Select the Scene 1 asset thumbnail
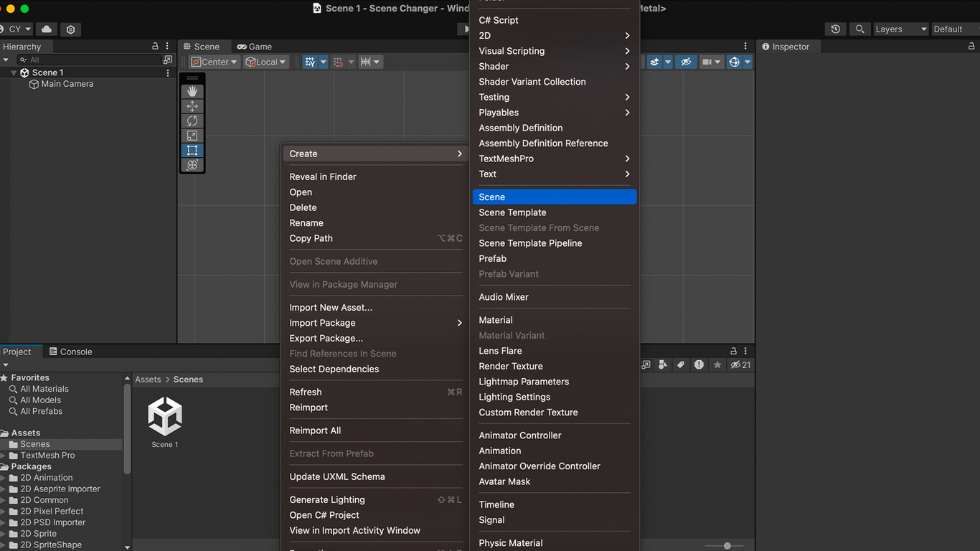980x551 pixels. click(165, 418)
